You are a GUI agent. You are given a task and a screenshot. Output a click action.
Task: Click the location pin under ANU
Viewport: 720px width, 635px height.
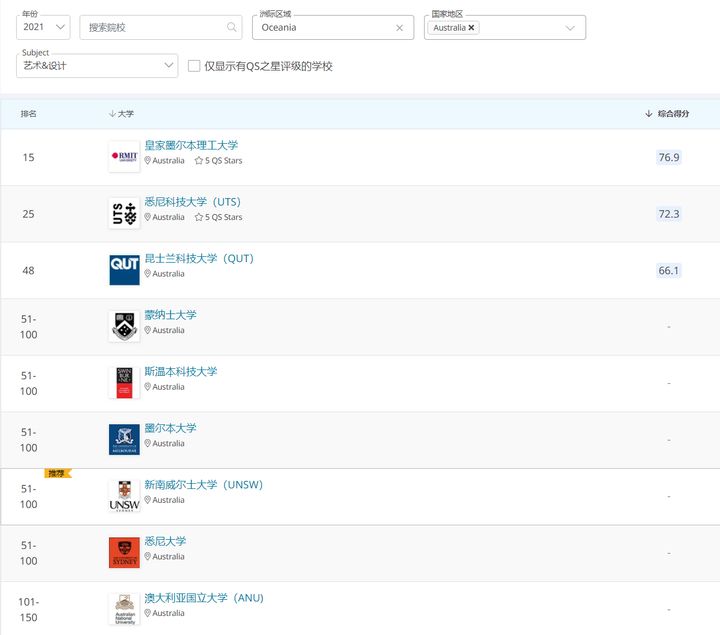(147, 613)
